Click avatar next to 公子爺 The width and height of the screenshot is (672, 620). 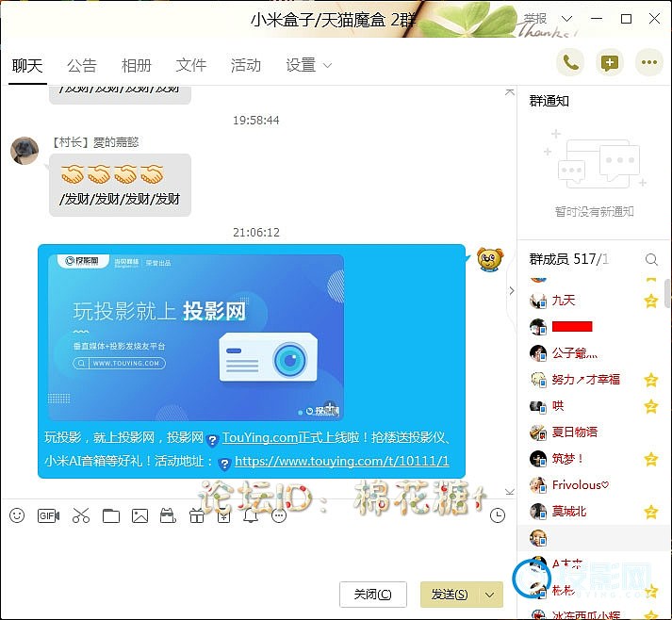pos(538,353)
